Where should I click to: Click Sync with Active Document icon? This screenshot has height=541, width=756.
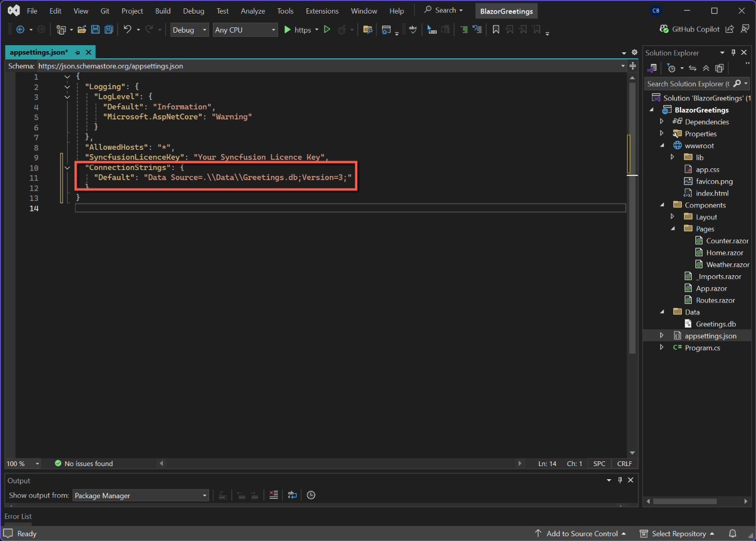pos(693,68)
